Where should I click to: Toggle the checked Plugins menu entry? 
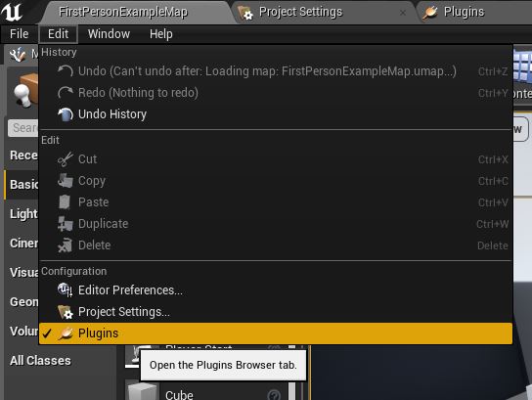click(276, 333)
